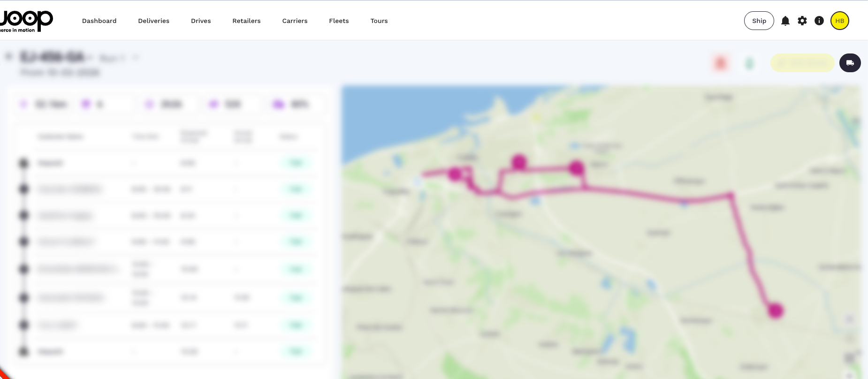The height and width of the screenshot is (379, 868).
Task: Expand the dropdown next to the tour title
Action: point(136,58)
